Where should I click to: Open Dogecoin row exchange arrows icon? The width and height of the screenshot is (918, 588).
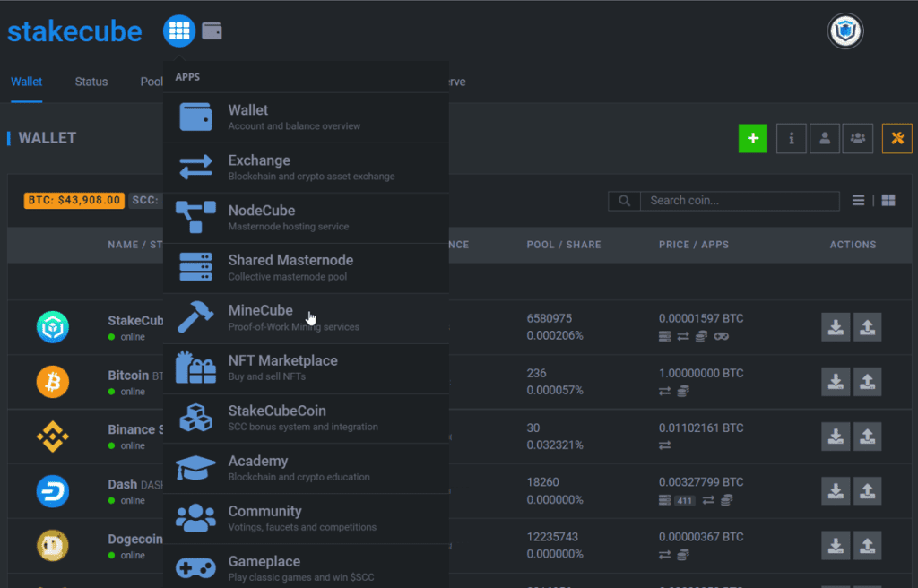coord(664,555)
